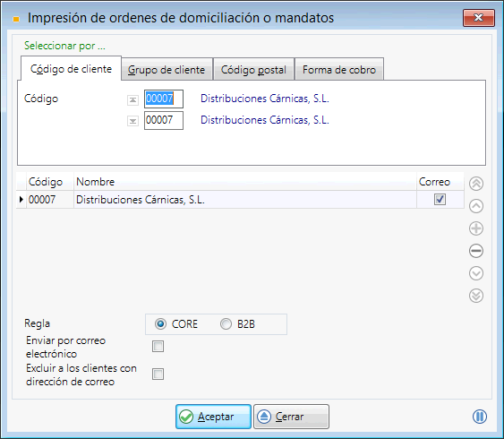Open the Código postal tab
504x439 pixels.
pos(253,70)
